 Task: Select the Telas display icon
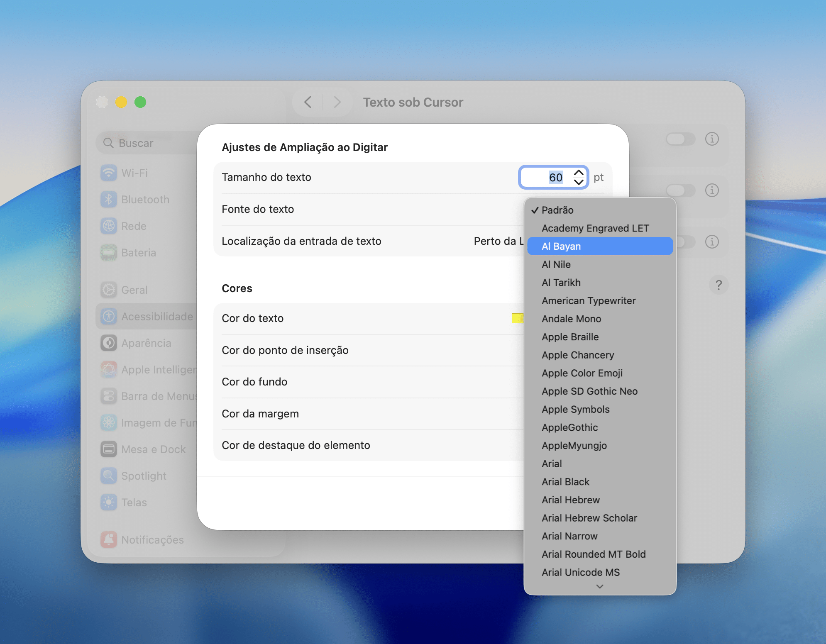[x=109, y=503]
